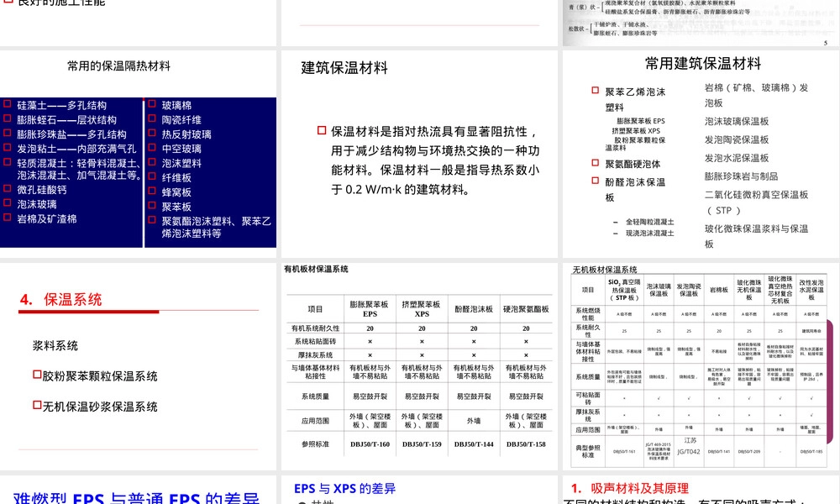Click the sub-item 现浇泡沫混凝土
Image resolution: width=840 pixels, height=504 pixels.
[650, 234]
